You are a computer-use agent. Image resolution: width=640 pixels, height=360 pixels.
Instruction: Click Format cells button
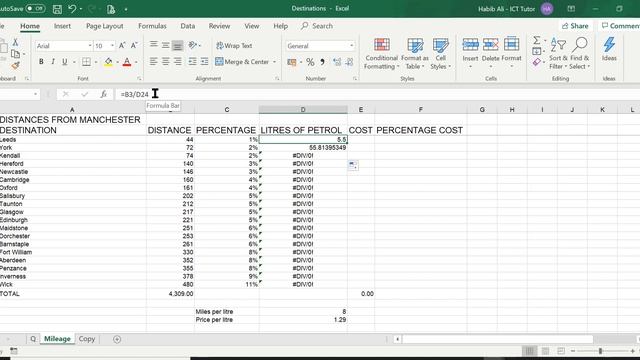click(x=511, y=52)
